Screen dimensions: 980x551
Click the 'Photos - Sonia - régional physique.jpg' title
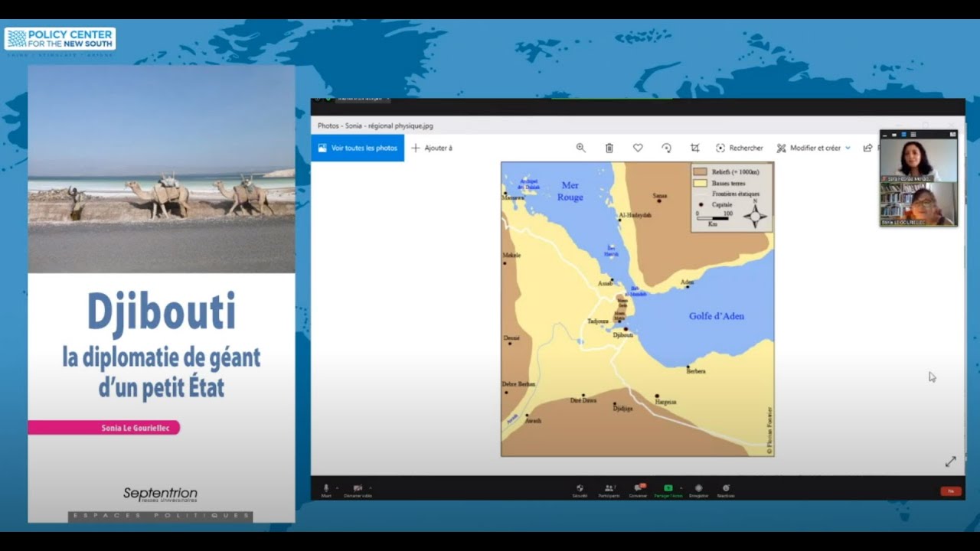(x=375, y=126)
